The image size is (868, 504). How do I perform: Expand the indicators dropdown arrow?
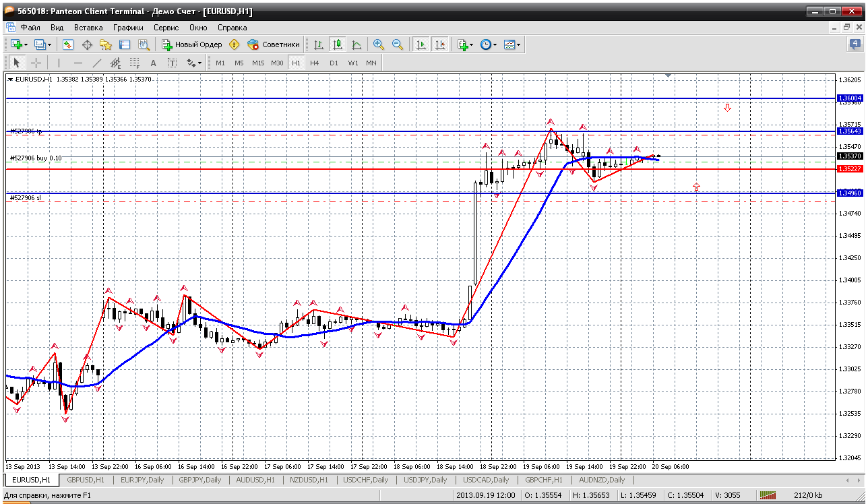472,44
